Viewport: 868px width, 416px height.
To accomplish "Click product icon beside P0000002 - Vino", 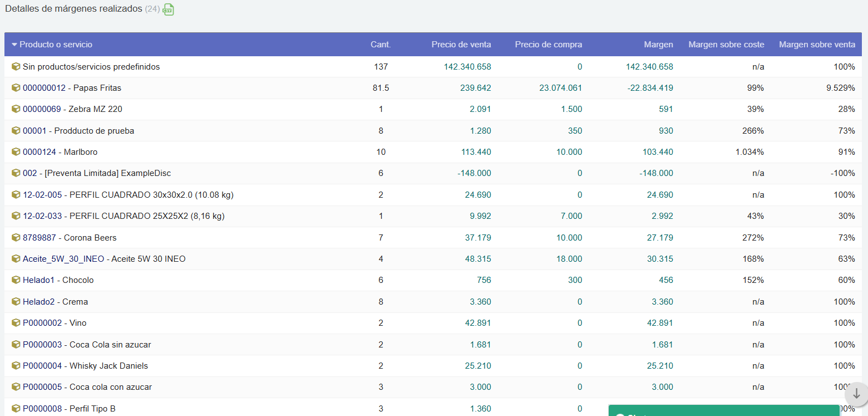I will (16, 323).
